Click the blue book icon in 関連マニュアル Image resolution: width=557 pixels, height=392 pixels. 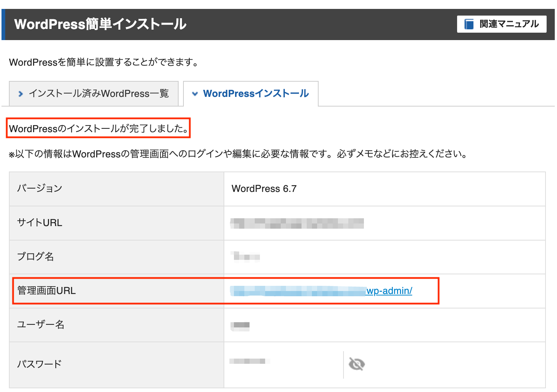coord(469,24)
